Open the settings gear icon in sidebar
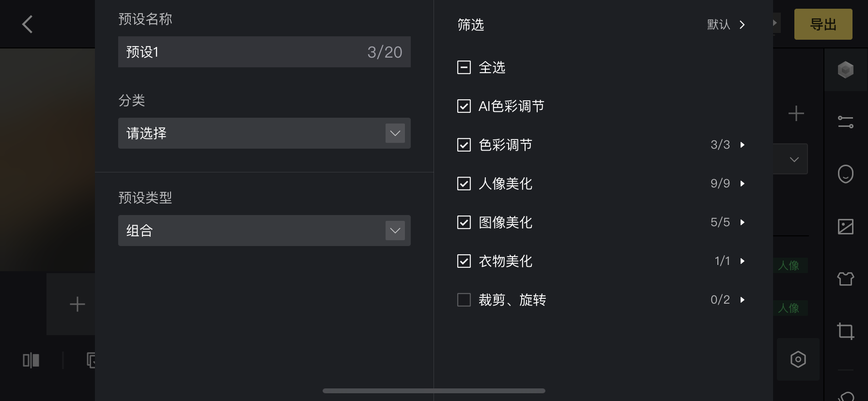The height and width of the screenshot is (401, 868). [798, 359]
